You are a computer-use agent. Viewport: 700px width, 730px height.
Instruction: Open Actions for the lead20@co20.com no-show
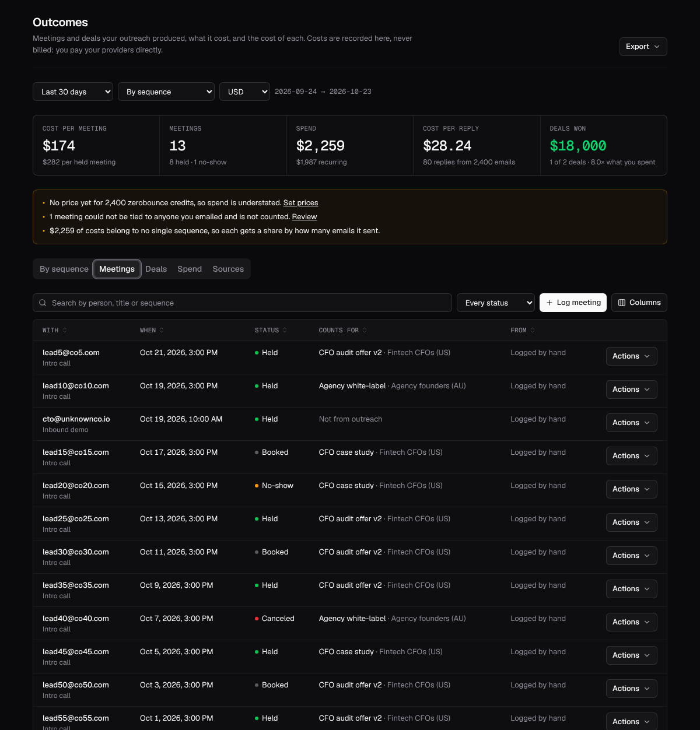(x=632, y=489)
